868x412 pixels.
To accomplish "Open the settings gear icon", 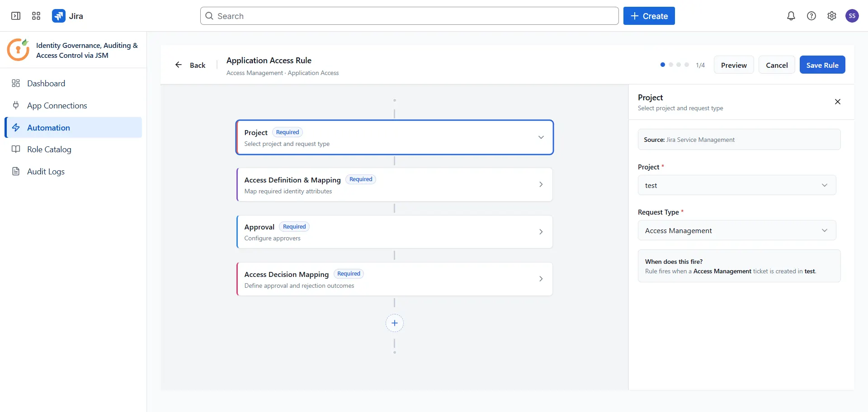I will 832,16.
